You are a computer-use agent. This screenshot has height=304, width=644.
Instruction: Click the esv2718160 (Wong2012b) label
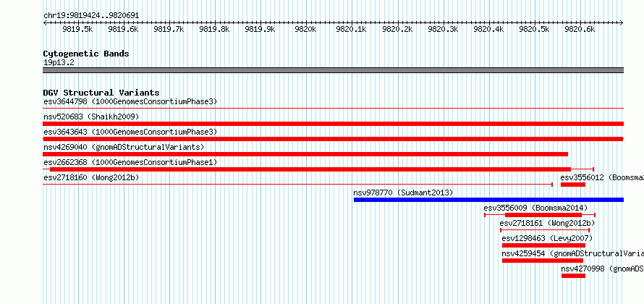tap(91, 177)
